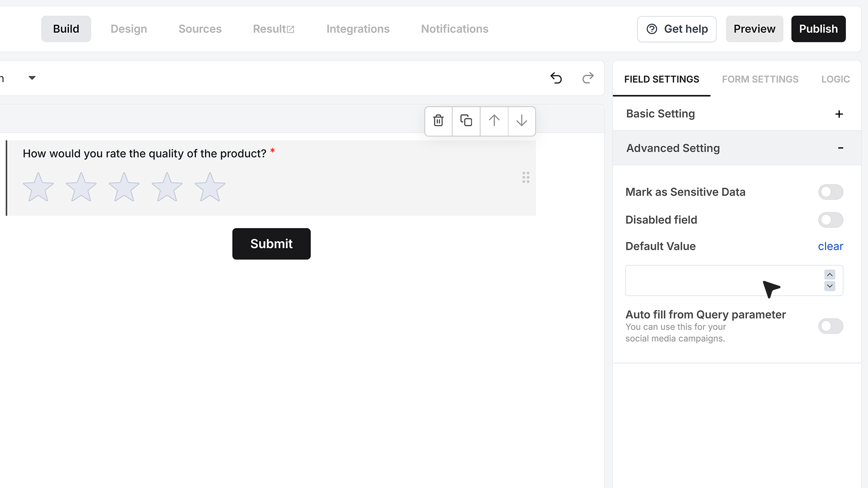Screen dimensions: 868x488
Task: Click the Get help button
Action: (x=677, y=29)
